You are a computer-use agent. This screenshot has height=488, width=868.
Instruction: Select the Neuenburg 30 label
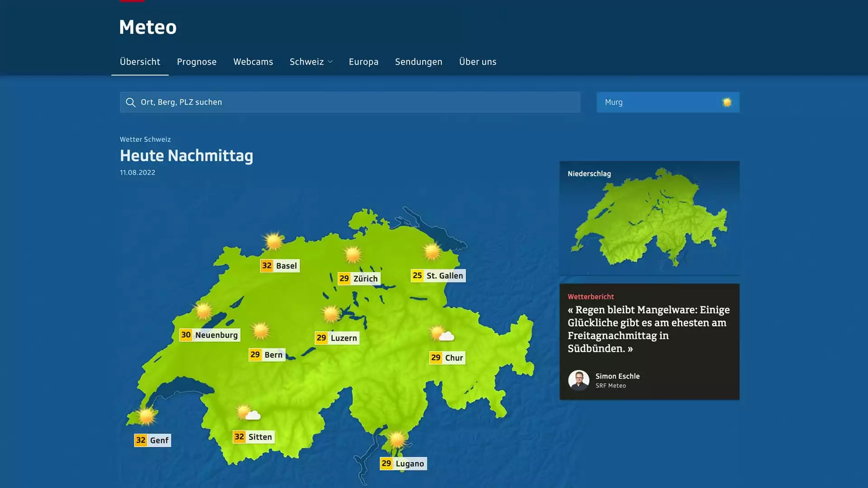coord(210,335)
